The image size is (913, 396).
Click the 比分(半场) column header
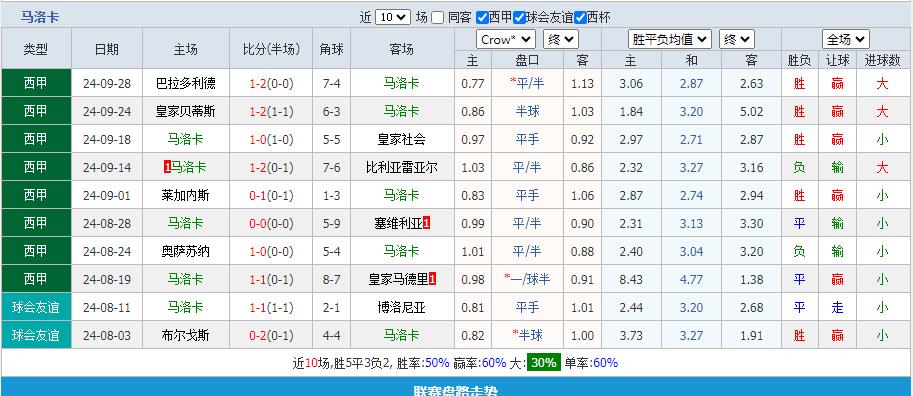[x=272, y=49]
